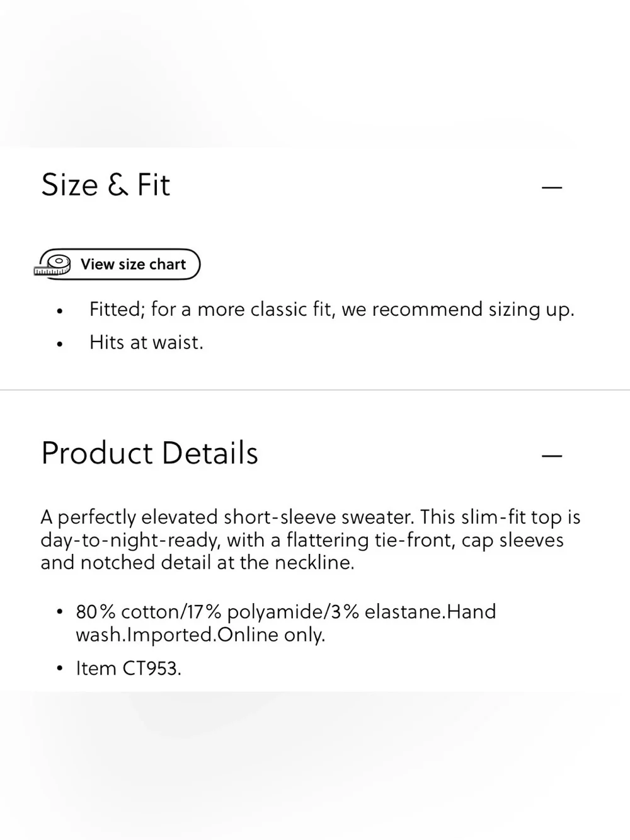Click the divider line between the two sections

pos(315,390)
